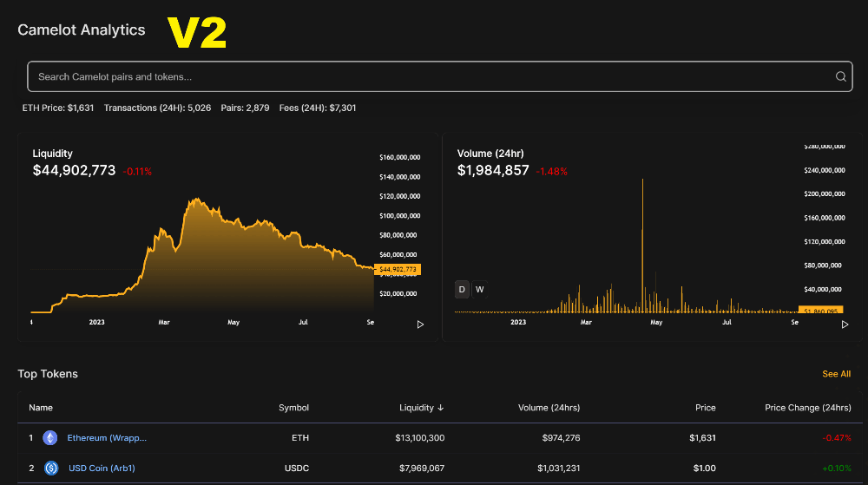The image size is (868, 485).
Task: Click the -1.48% volume change
Action: (551, 172)
